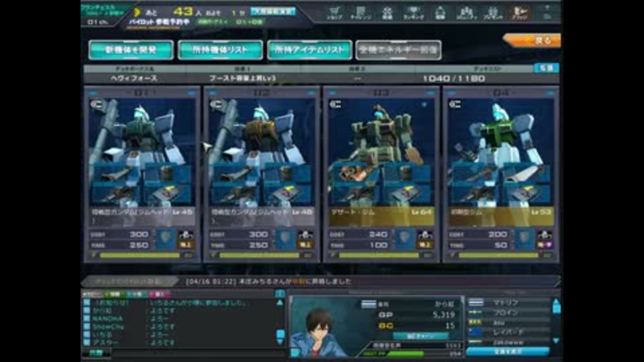The image size is (644, 362).
Task: Open the Shop cart icon
Action: click(x=335, y=13)
